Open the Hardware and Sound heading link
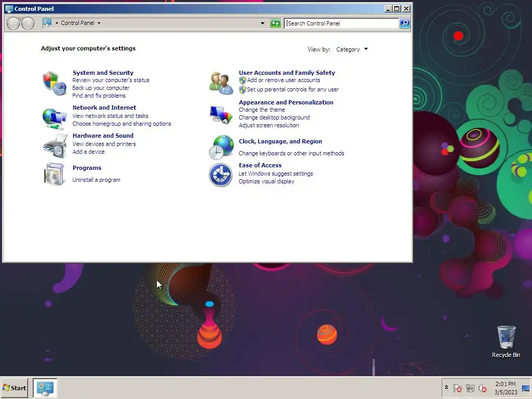The image size is (532, 399). (103, 136)
